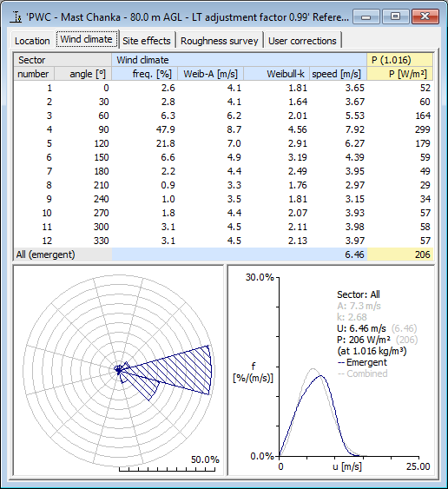The height and width of the screenshot is (489, 448).
Task: Open the Location tab
Action: point(32,41)
